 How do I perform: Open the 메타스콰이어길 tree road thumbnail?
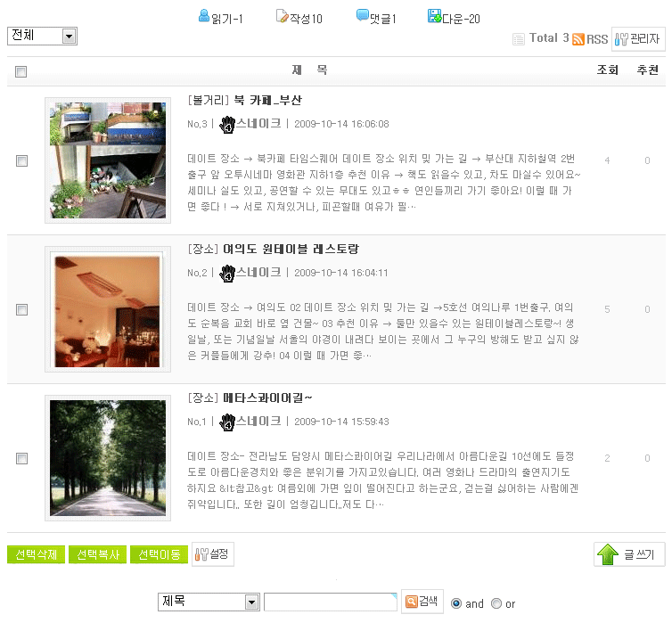click(108, 459)
